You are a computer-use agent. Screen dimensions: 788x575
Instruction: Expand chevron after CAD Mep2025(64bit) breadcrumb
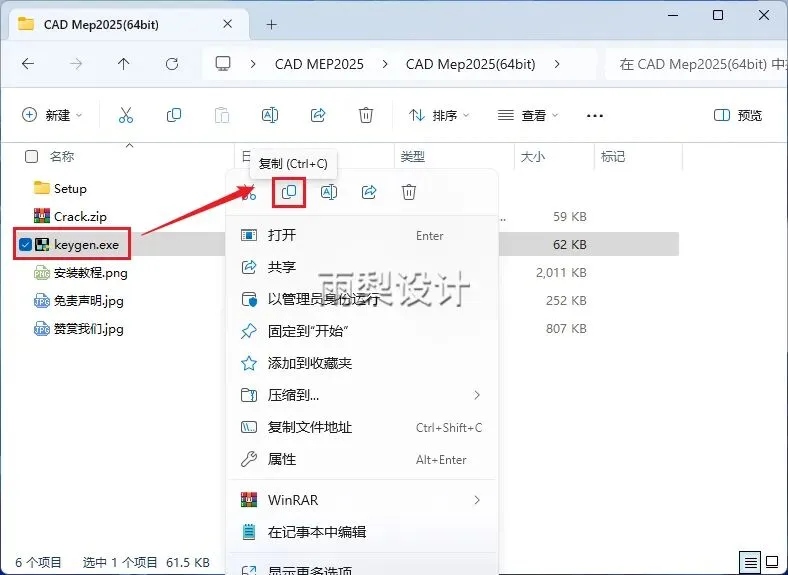(557, 64)
